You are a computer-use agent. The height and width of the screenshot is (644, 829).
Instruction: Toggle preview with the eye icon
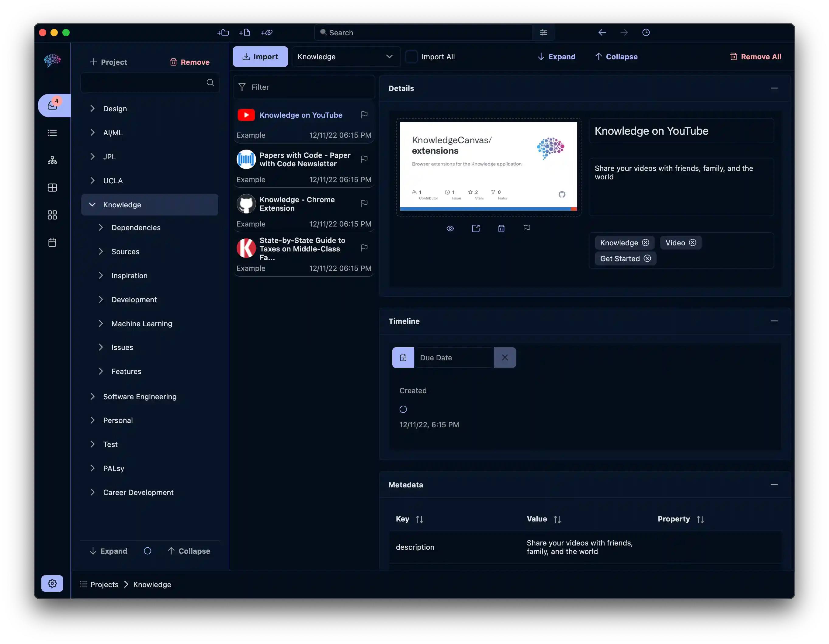[450, 228]
